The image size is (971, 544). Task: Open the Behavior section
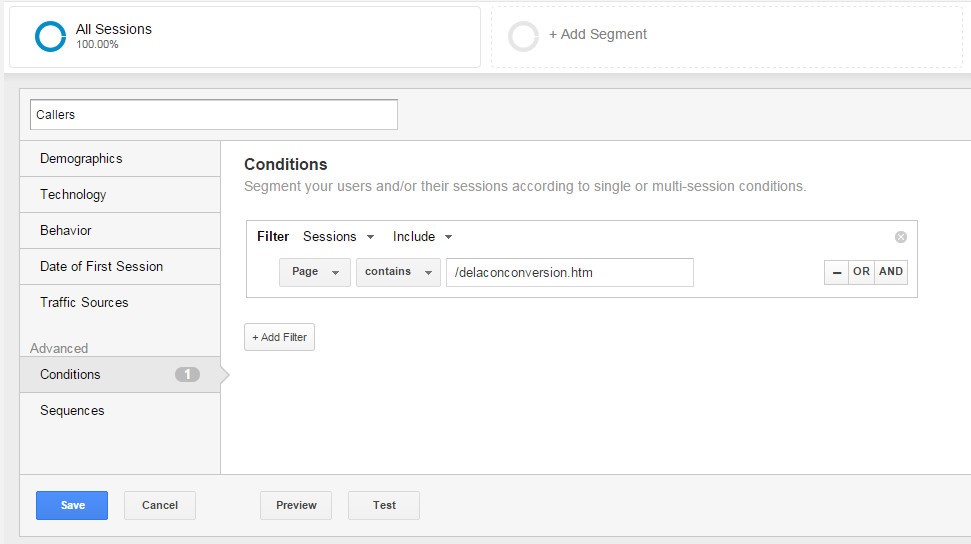(120, 230)
